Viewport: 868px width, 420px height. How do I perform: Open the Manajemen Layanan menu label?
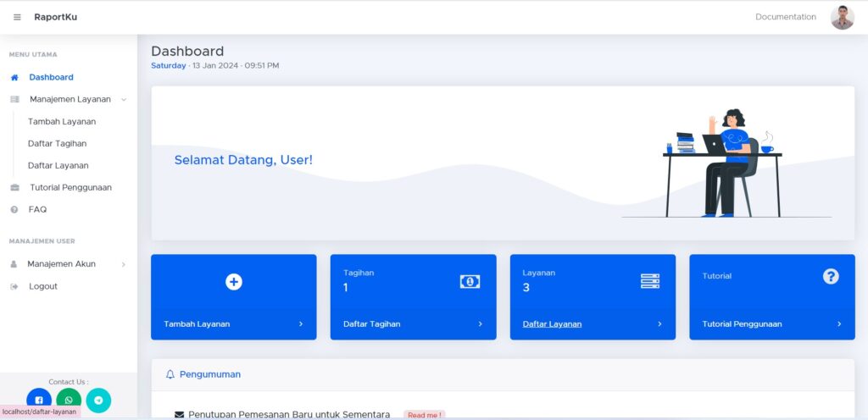[70, 99]
